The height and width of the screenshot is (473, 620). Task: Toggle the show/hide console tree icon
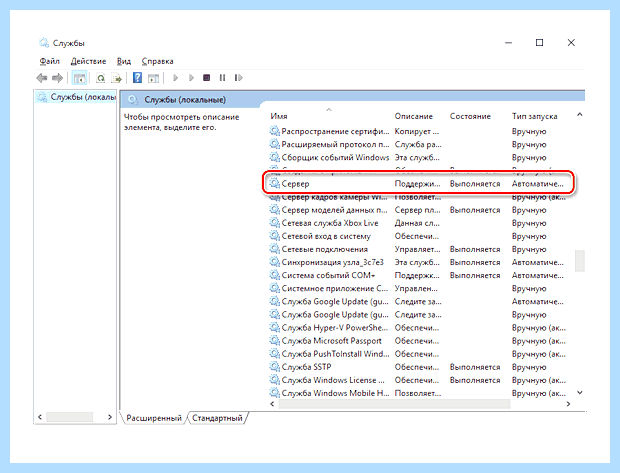79,78
